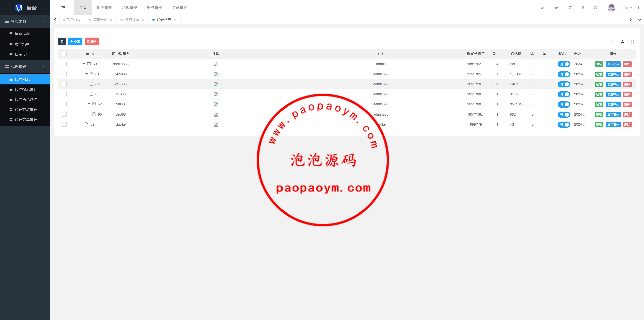Viewport: 644px width, 320px height.
Task: Toggle the sidebar collapse icon
Action: [63, 8]
